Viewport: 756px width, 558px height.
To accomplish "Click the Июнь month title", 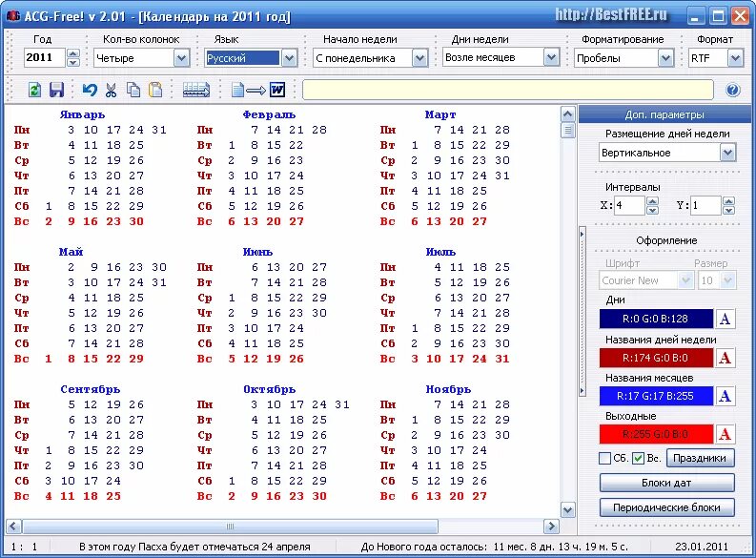I will tap(257, 252).
